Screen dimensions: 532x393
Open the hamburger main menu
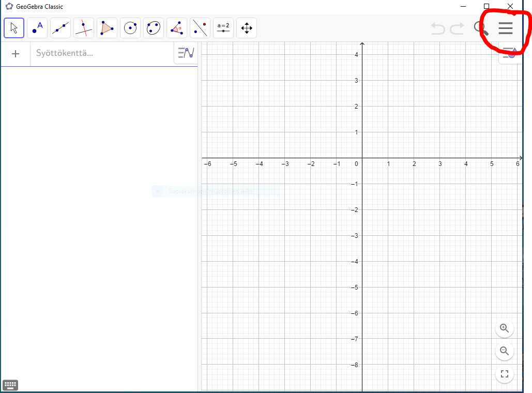pos(506,28)
